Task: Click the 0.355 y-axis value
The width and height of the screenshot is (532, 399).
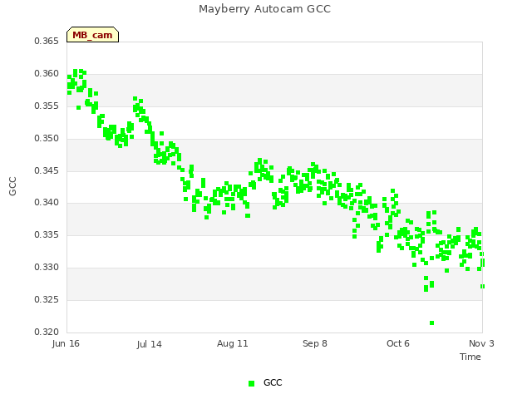Action: pyautogui.click(x=47, y=106)
